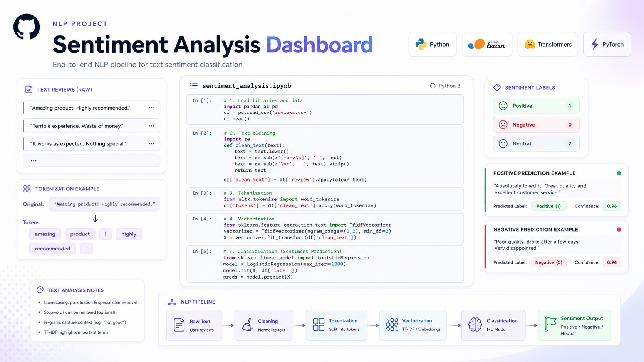Viewport: 644px width, 362px height.
Task: Click the tokenization down arrow icon
Action: (x=95, y=219)
